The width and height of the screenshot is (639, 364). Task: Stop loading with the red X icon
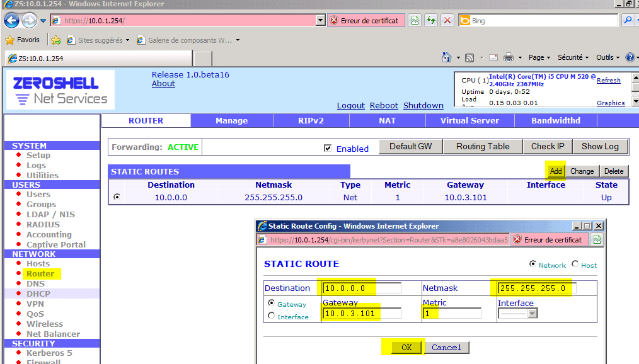click(x=447, y=20)
